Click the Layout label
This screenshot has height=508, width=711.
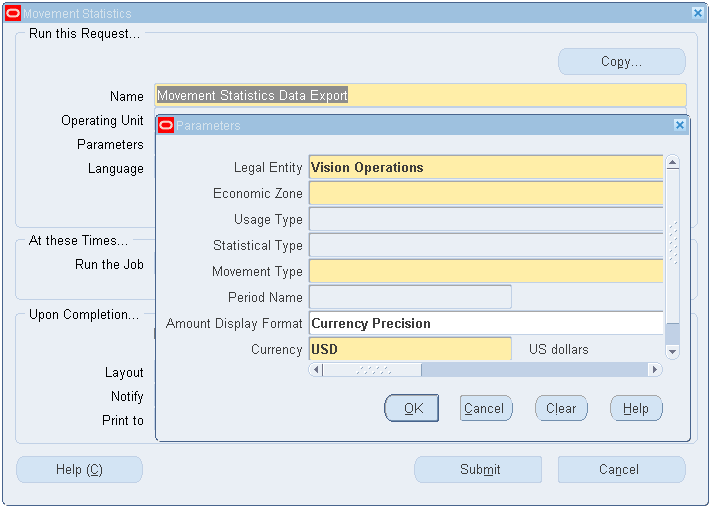(124, 372)
